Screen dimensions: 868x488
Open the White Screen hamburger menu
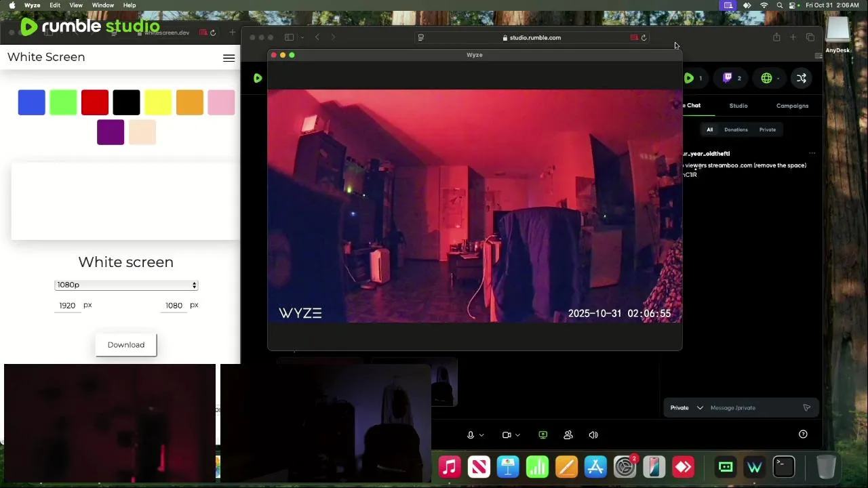pos(229,58)
